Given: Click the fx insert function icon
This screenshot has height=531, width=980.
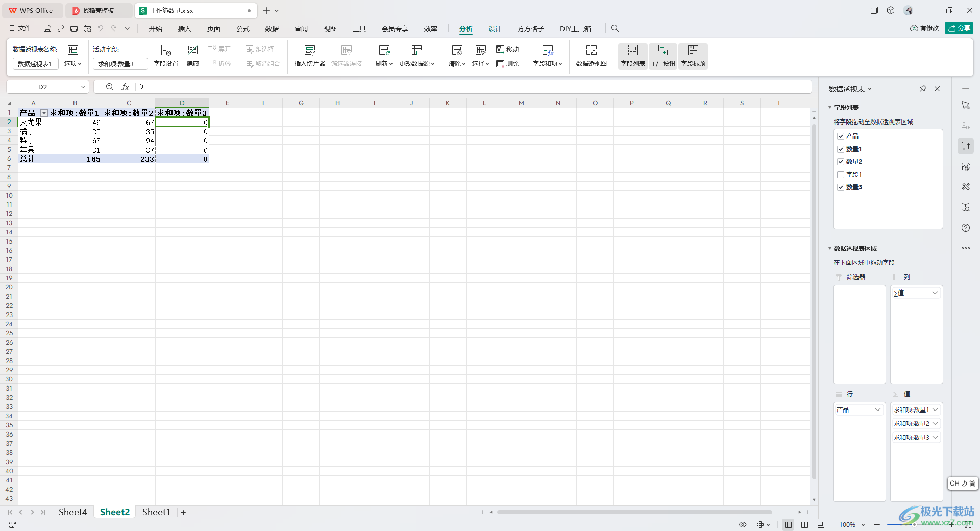Looking at the screenshot, I should 125,87.
